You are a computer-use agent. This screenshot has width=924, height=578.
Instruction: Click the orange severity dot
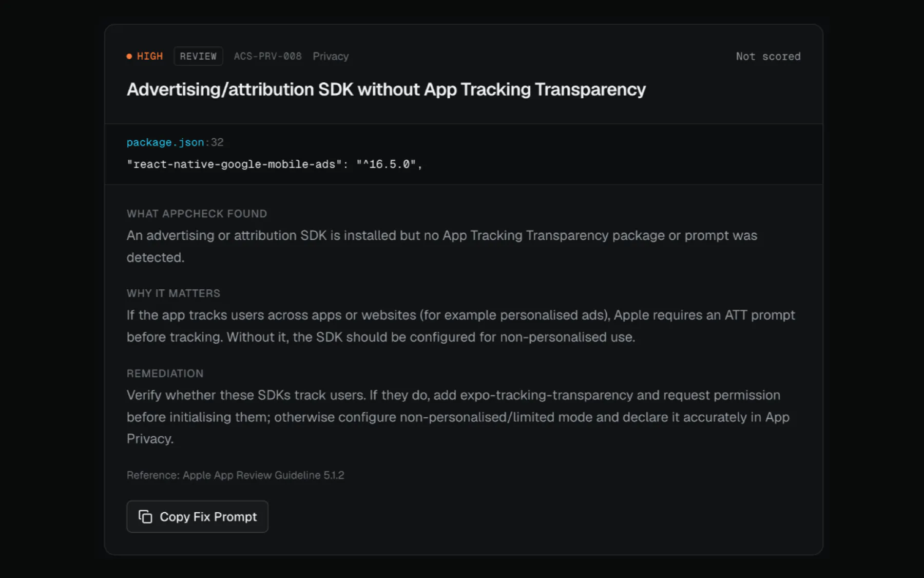pyautogui.click(x=129, y=57)
